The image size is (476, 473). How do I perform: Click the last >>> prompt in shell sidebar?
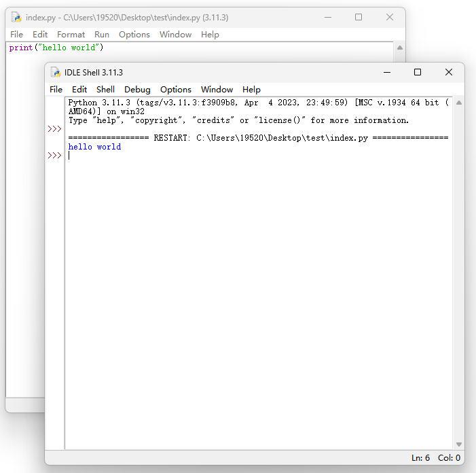click(54, 156)
